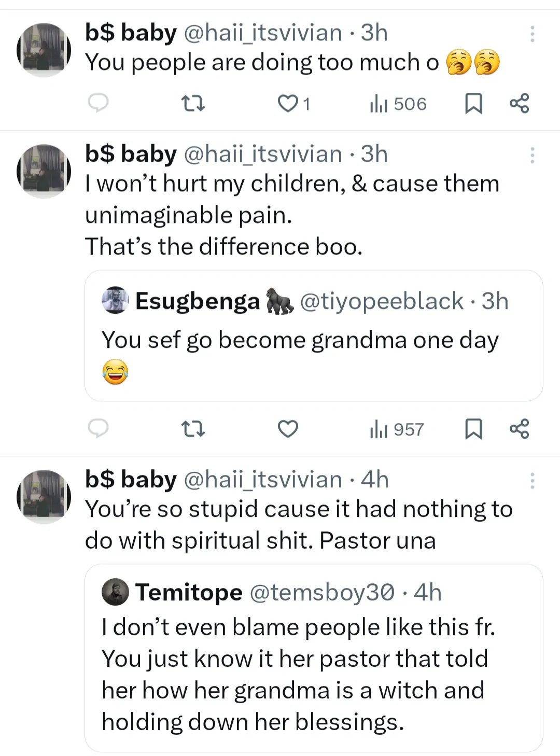The width and height of the screenshot is (560, 756).
Task: Like the tweet with 506 views
Action: click(x=288, y=104)
